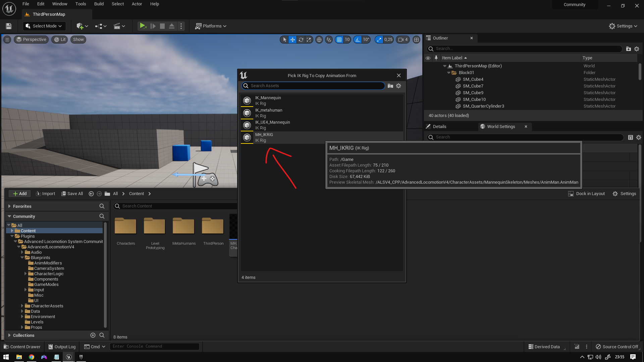
Task: Open the Select Mode dropdown
Action: click(x=44, y=26)
